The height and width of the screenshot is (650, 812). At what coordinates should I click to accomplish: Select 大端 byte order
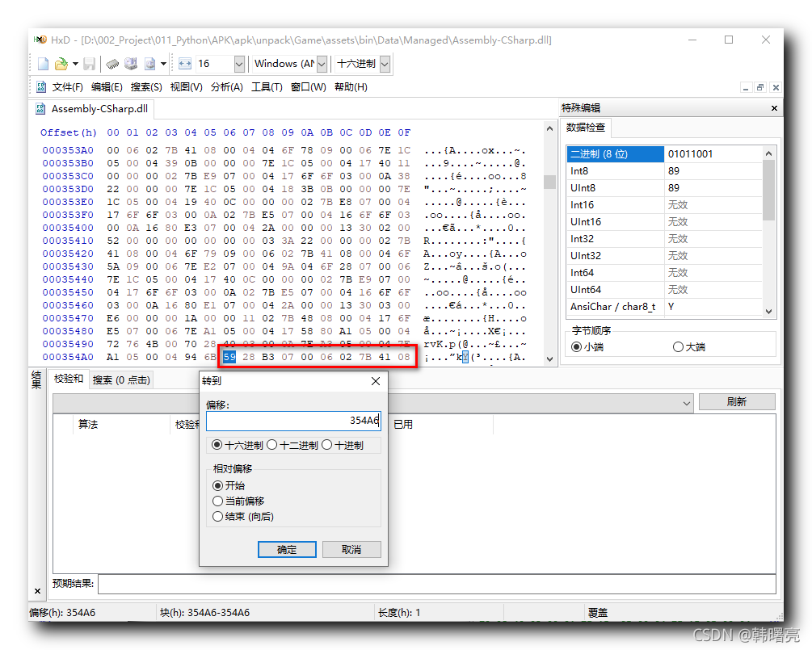pyautogui.click(x=688, y=346)
